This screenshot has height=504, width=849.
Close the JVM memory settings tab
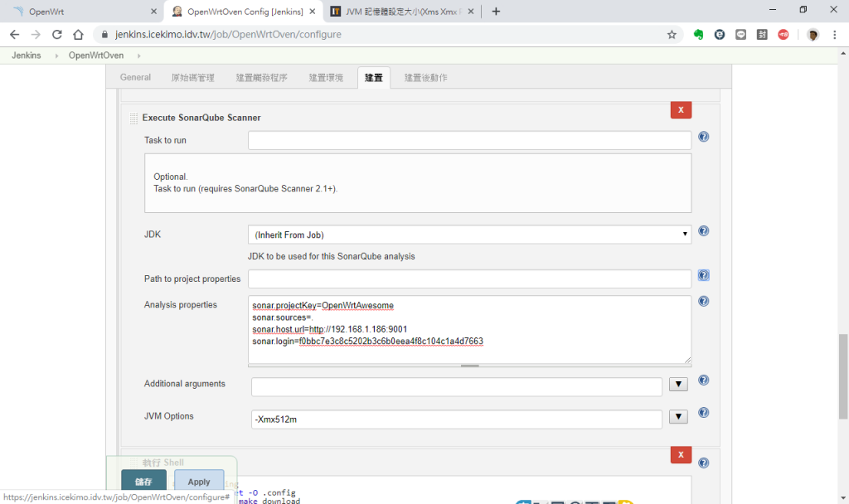(x=471, y=12)
